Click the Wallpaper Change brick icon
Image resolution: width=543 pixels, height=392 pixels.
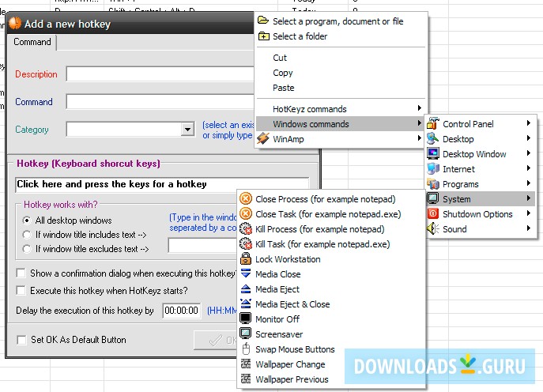point(246,364)
